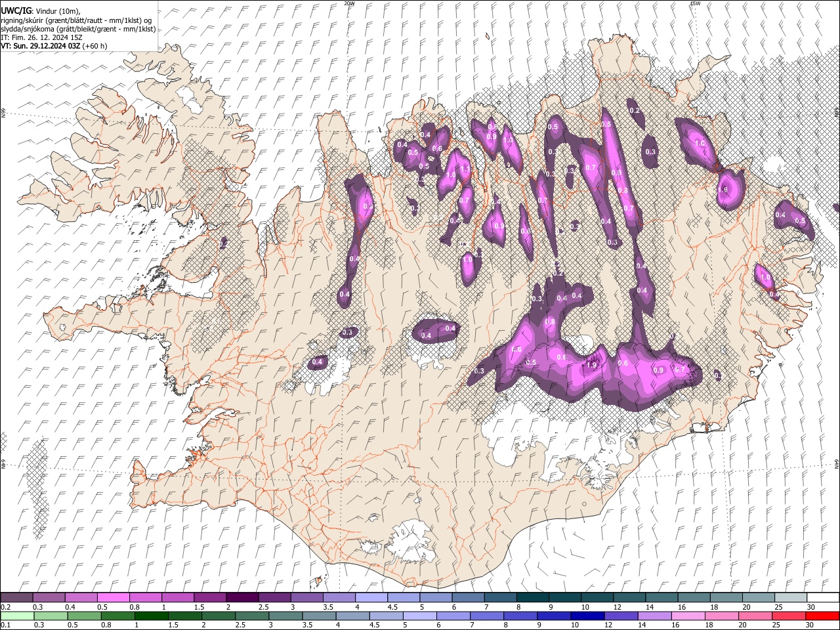The image size is (840, 630).
Task: Click the "1.9" precipitation value on the map
Action: point(591,366)
